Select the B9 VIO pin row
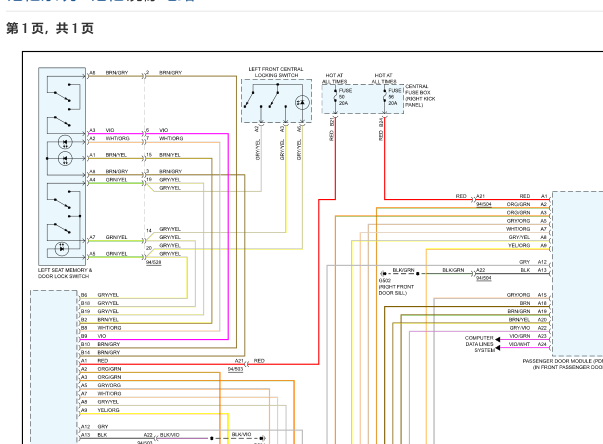This screenshot has width=603, height=444. point(93,336)
